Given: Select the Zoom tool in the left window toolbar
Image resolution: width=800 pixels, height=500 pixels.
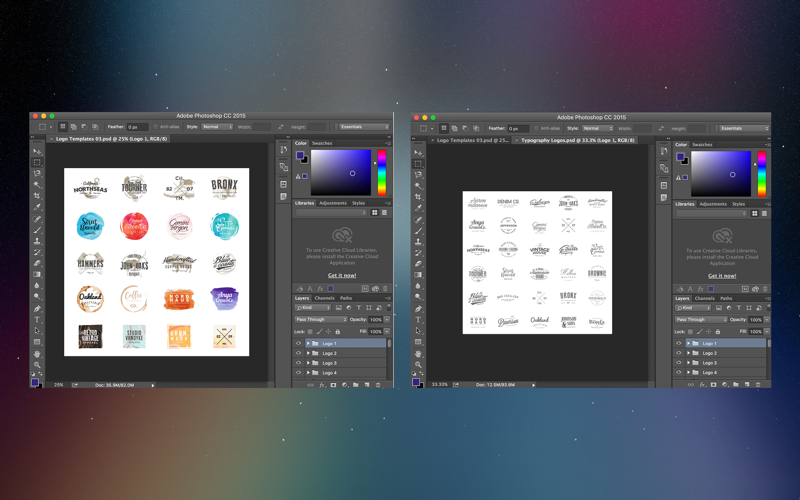Looking at the screenshot, I should coord(37,365).
